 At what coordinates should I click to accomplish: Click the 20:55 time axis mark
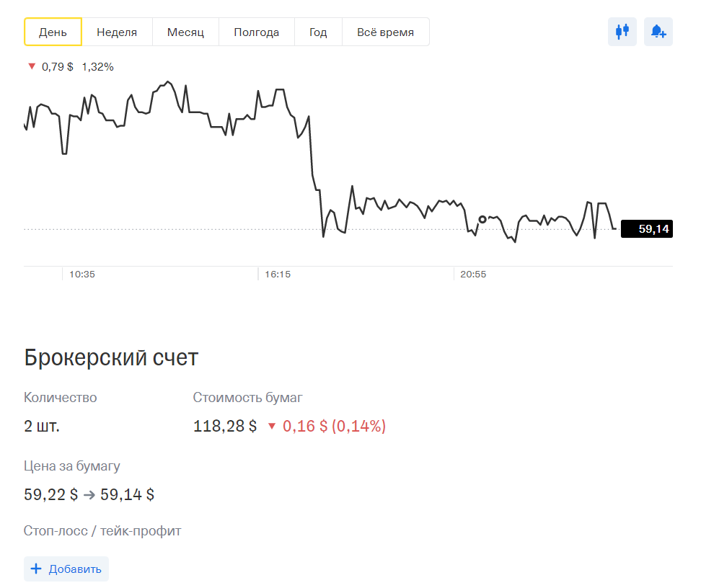click(473, 275)
